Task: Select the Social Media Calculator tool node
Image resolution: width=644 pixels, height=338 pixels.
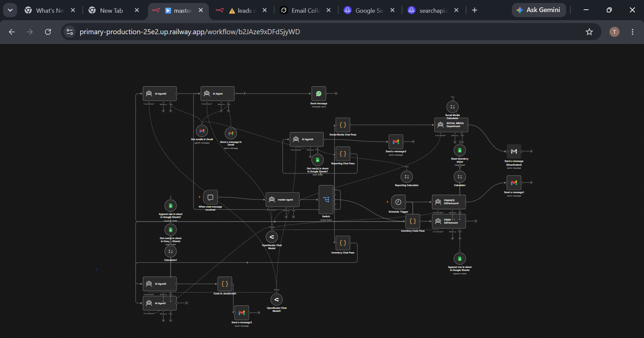Action: [452, 107]
